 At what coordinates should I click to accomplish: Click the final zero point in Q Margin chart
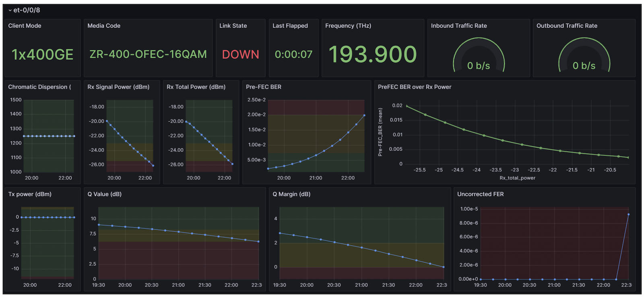(x=444, y=267)
